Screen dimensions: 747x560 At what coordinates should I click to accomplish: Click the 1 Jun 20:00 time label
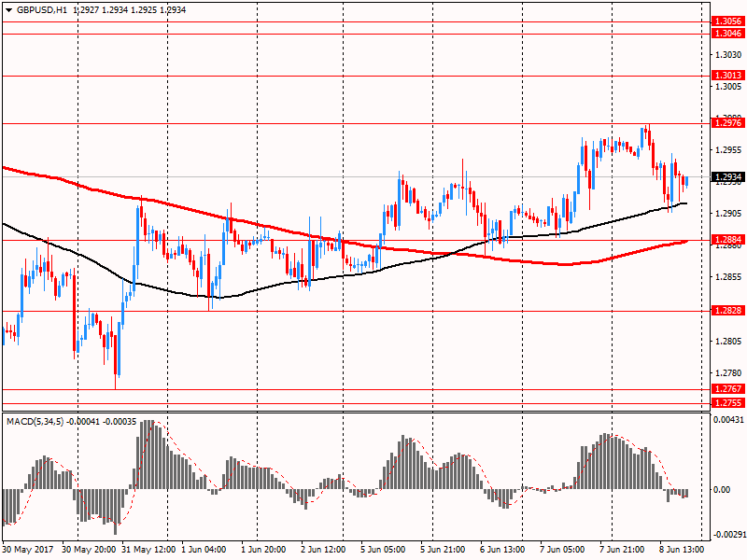point(263,550)
